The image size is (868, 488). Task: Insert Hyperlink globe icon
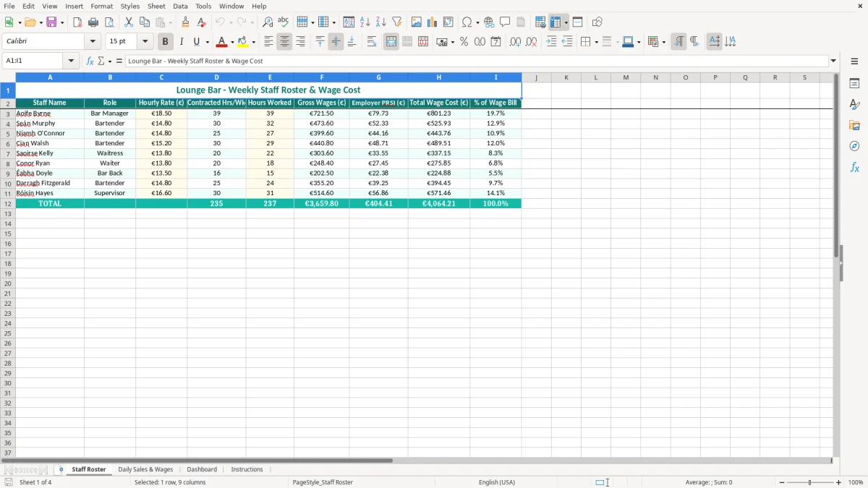click(x=489, y=22)
